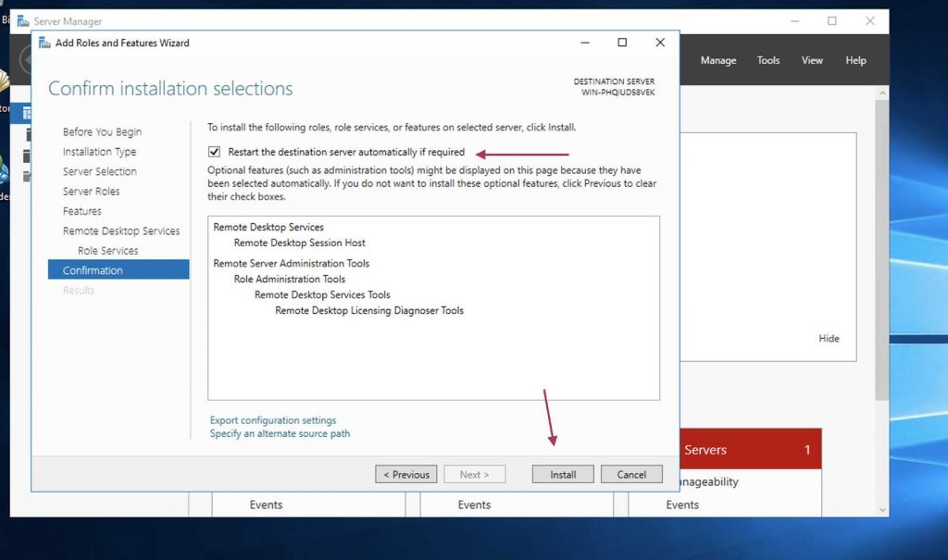
Task: Maximize the wizard dialog window
Action: 622,43
